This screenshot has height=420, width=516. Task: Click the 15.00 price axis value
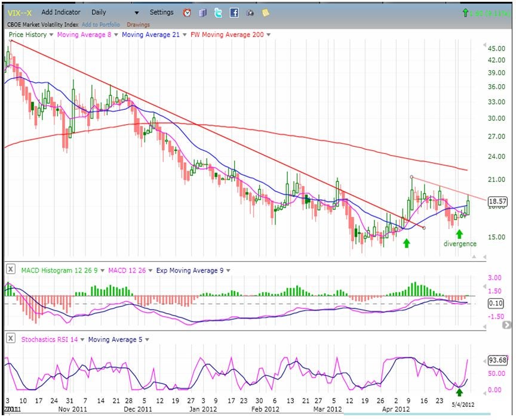tap(496, 237)
